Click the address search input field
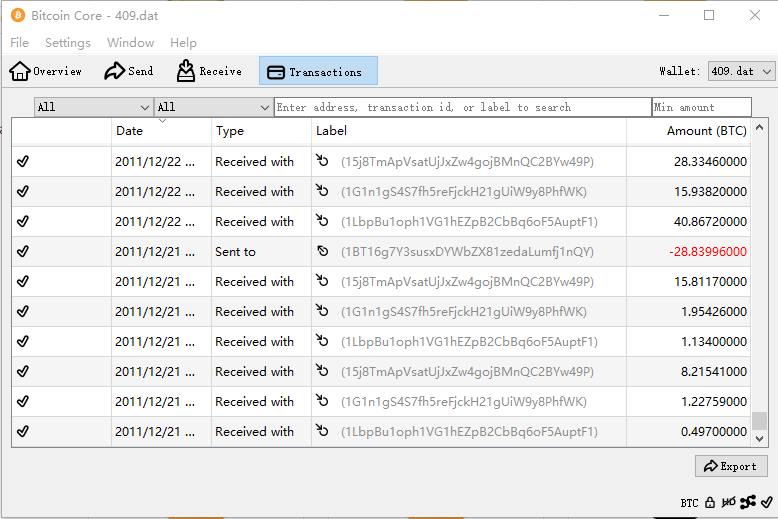 point(462,107)
